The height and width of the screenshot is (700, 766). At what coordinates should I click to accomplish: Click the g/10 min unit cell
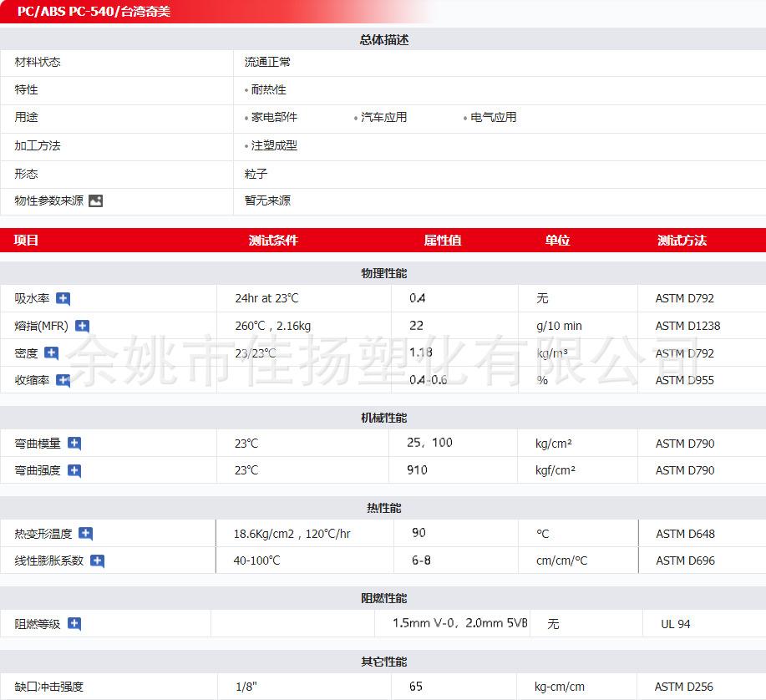click(x=560, y=326)
